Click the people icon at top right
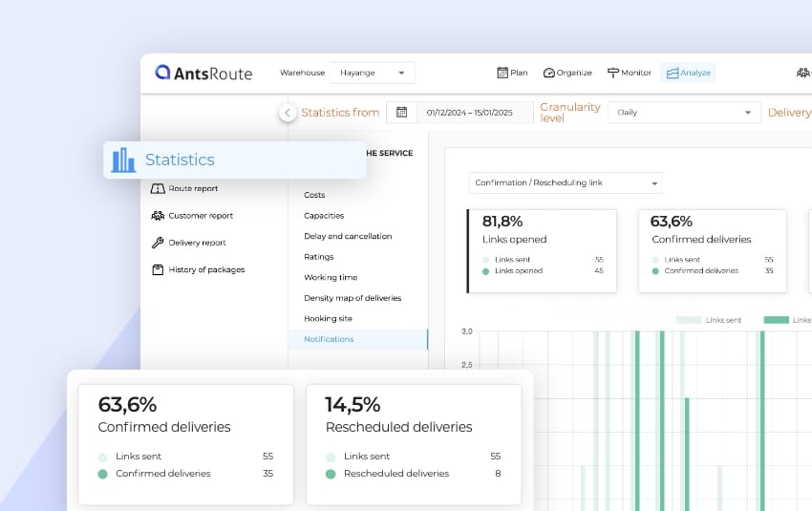This screenshot has height=511, width=812. point(803,73)
